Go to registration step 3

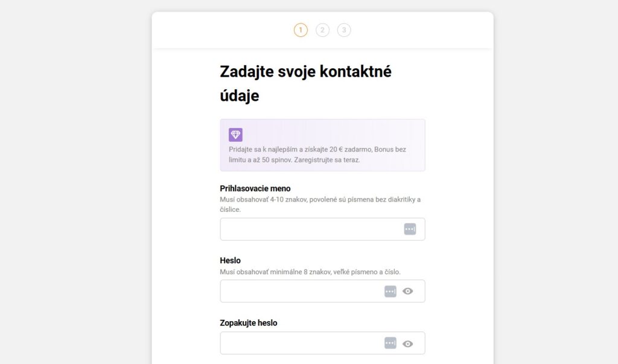pos(344,30)
